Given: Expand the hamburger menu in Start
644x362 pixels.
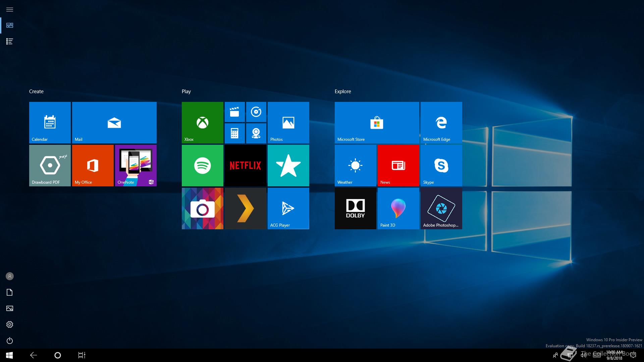Looking at the screenshot, I should (10, 9).
